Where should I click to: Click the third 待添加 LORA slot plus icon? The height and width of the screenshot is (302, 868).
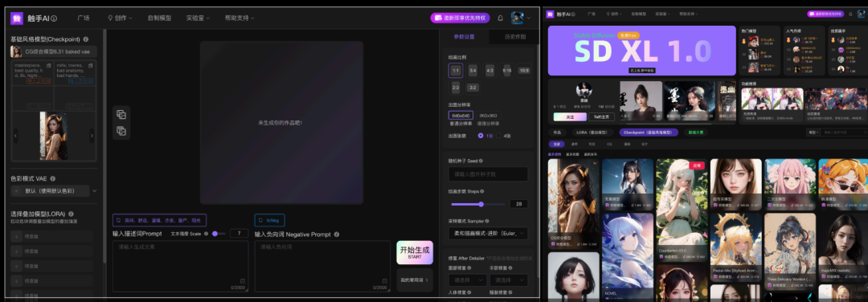click(17, 266)
